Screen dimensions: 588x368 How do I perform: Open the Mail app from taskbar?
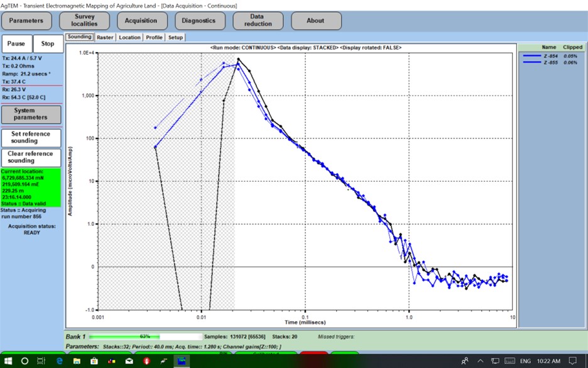129,361
